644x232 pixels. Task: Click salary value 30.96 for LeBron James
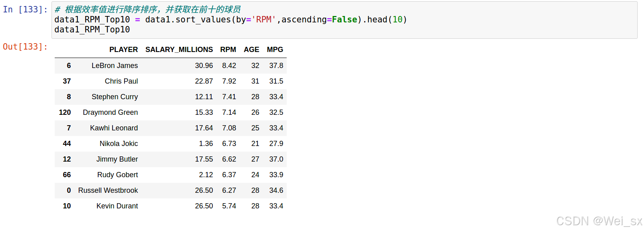(204, 66)
